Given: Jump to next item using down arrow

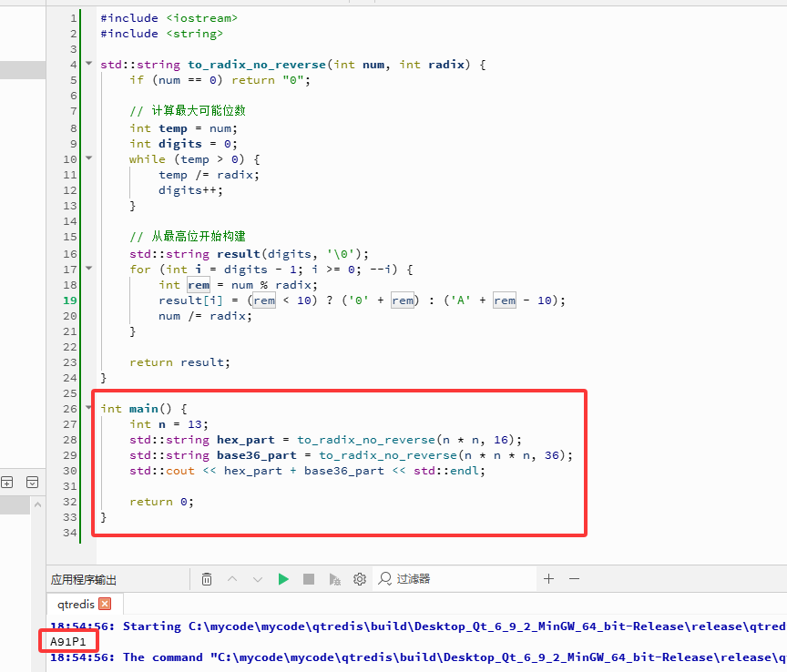Looking at the screenshot, I should (258, 580).
